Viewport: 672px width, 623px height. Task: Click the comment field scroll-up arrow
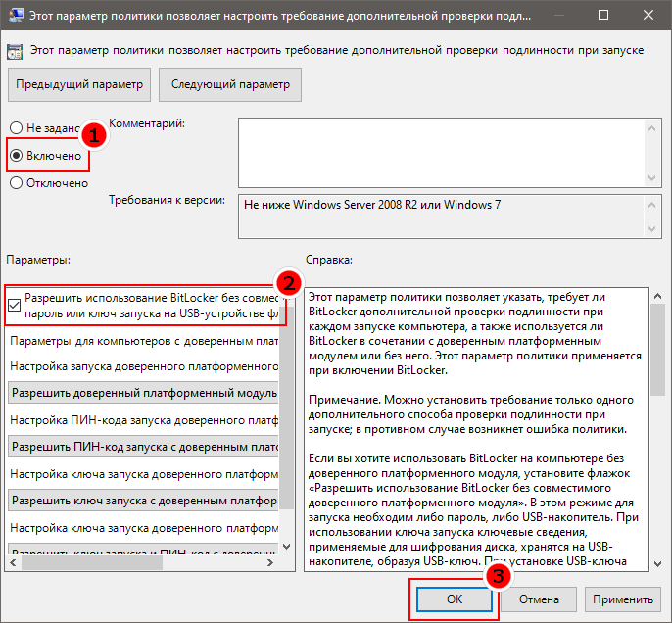(x=651, y=128)
